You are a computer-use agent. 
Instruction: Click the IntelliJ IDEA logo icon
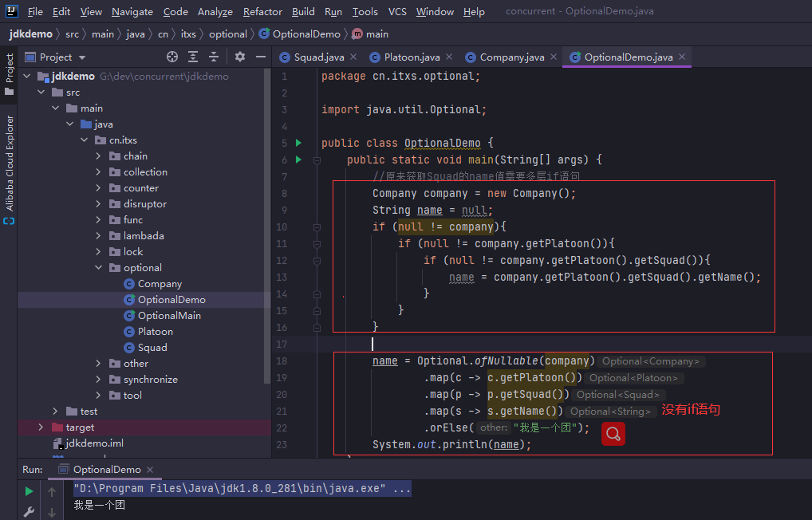coord(11,11)
